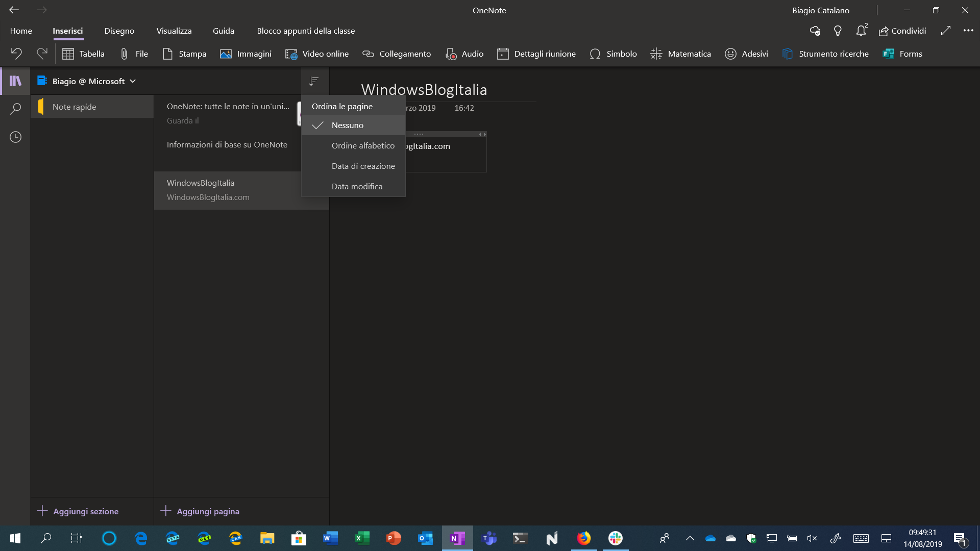Viewport: 980px width, 551px height.
Task: Select the Note rapide section
Action: point(92,107)
